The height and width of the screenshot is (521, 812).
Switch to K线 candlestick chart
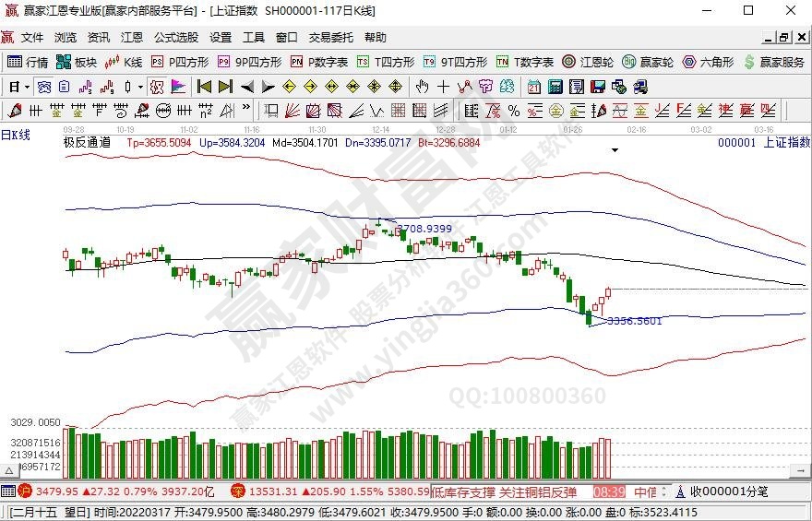pos(124,62)
